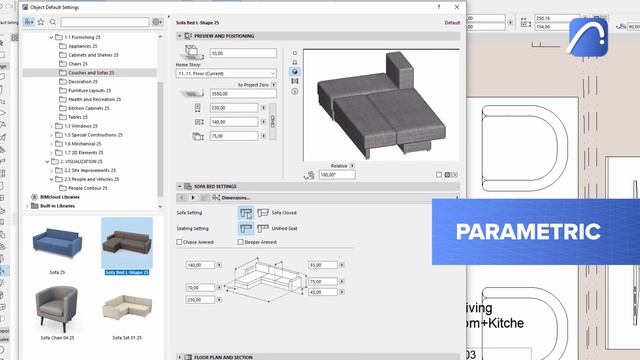Open the Home Story dropdown

click(x=227, y=73)
